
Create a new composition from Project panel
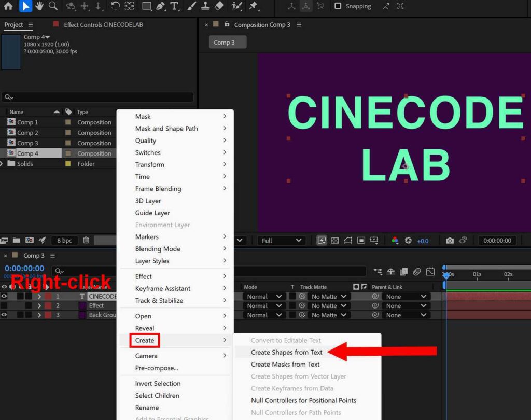[30, 240]
